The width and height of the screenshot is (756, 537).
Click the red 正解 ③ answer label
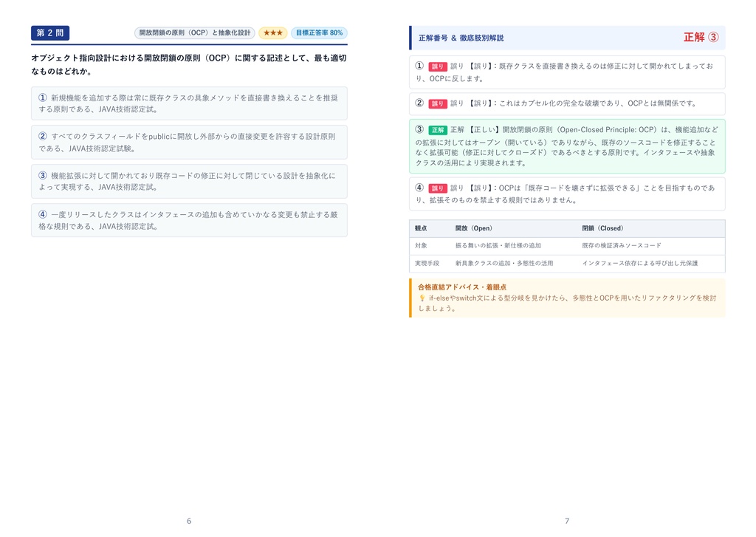(x=701, y=37)
